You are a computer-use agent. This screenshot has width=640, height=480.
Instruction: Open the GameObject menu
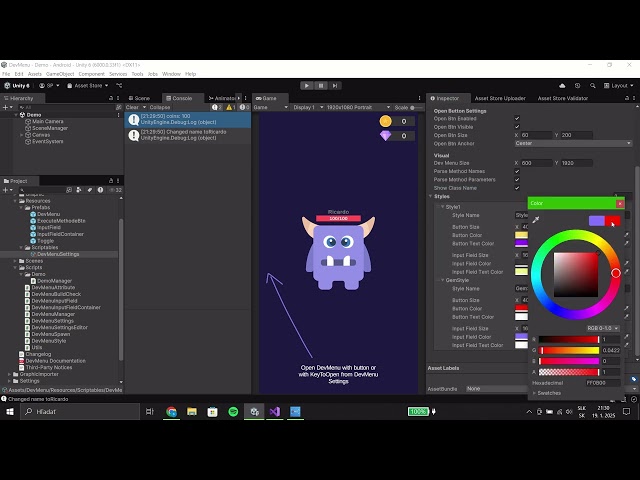click(60, 74)
